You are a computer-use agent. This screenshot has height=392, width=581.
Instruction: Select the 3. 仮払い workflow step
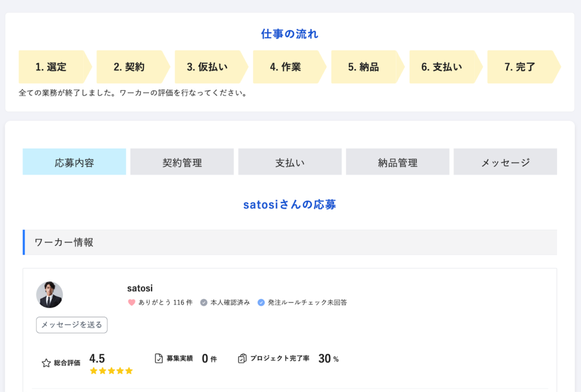coord(208,67)
